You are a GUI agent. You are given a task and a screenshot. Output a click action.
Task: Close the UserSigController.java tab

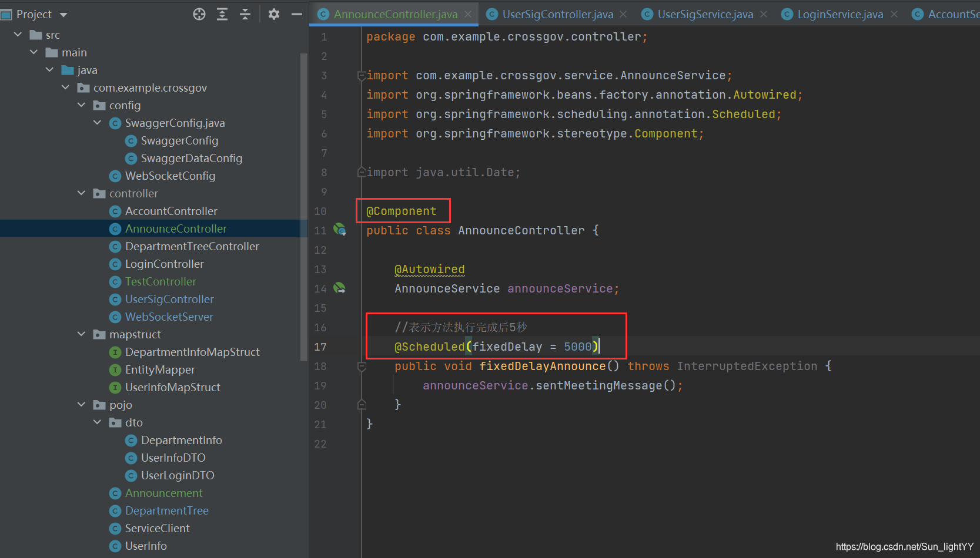click(x=623, y=14)
